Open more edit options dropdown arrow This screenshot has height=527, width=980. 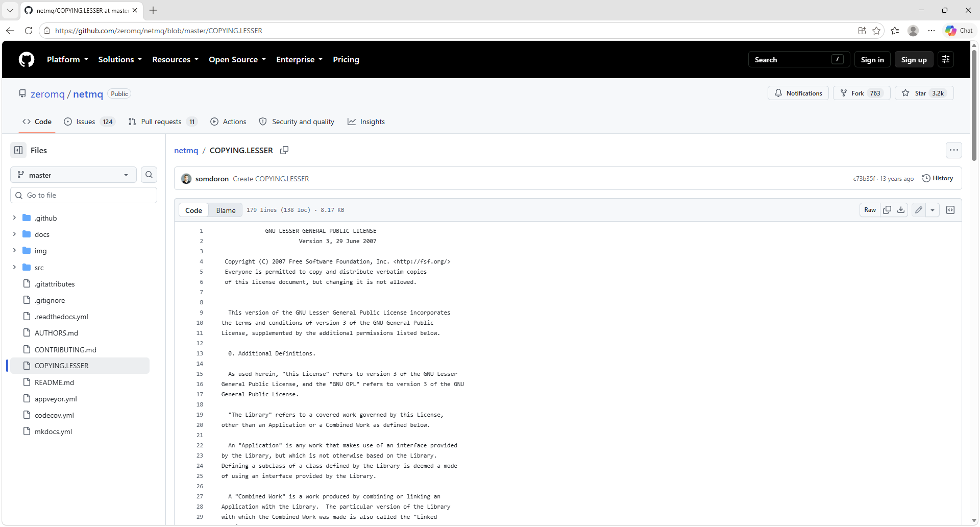tap(933, 210)
